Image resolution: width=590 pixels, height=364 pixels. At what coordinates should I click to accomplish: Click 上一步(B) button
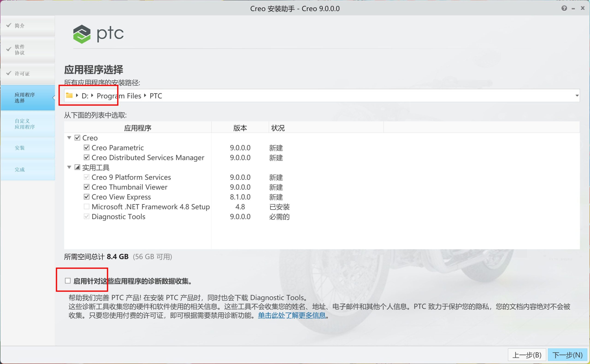[x=527, y=355]
